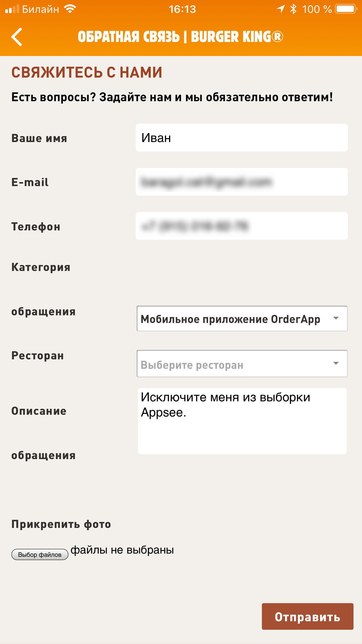Select the name field containing Иван

point(242,138)
